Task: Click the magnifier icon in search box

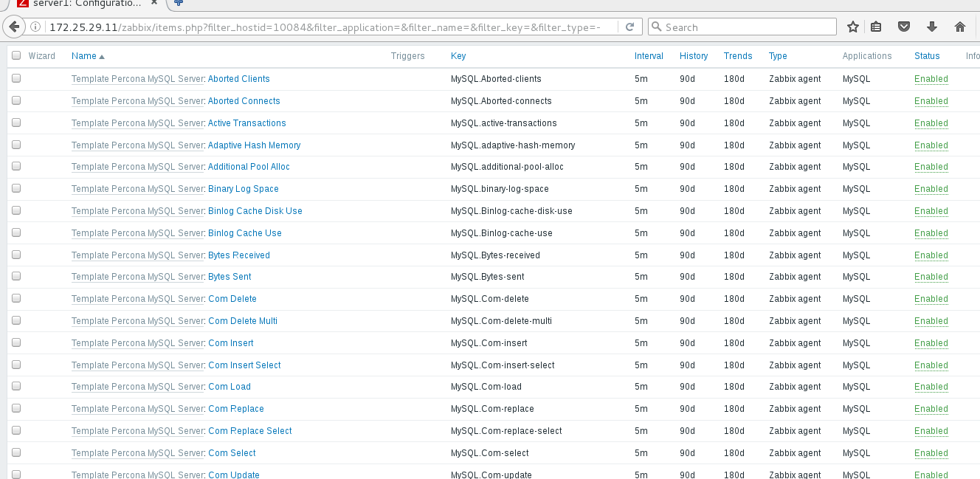Action: (657, 27)
